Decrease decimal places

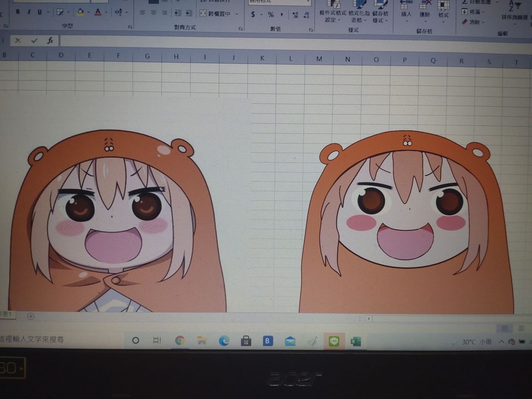[306, 15]
